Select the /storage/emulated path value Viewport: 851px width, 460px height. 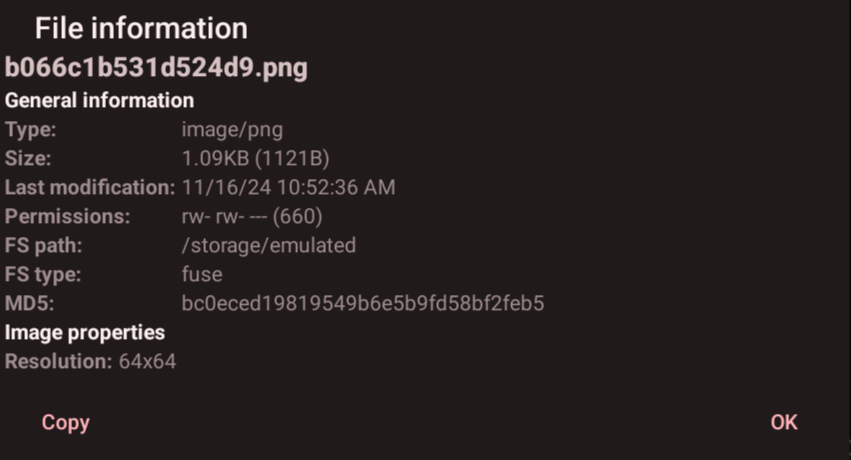click(x=268, y=245)
